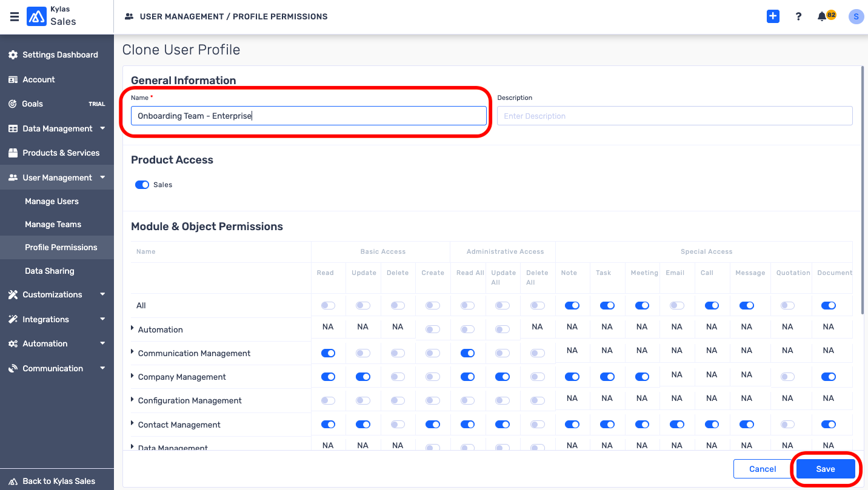868x490 pixels.
Task: Expand the Automation sidebar arrow
Action: point(102,343)
